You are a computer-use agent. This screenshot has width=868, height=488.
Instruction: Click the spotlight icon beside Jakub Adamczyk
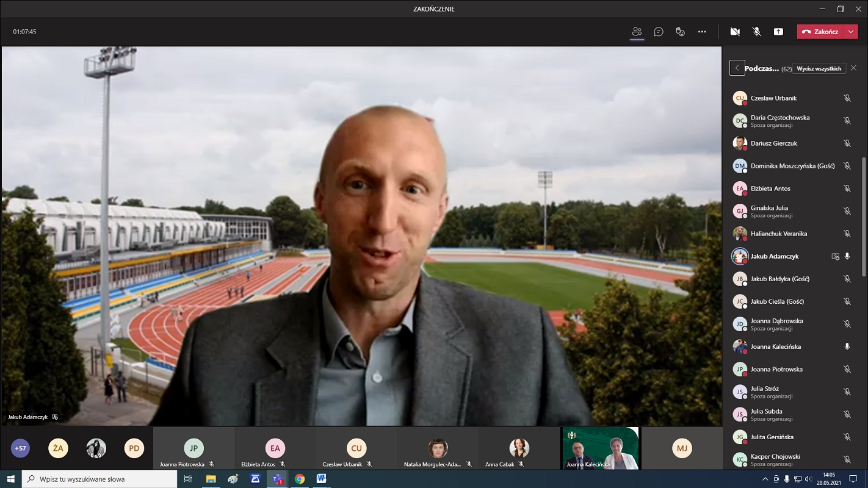pyautogui.click(x=835, y=257)
